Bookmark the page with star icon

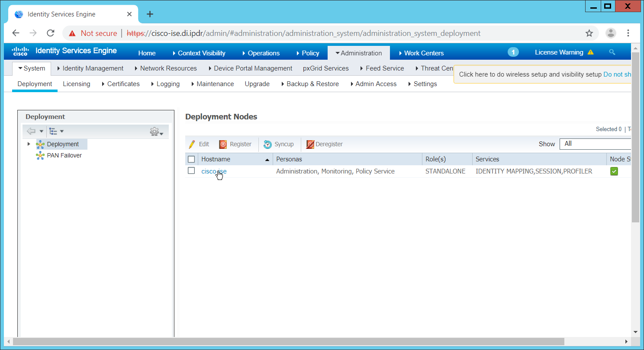pyautogui.click(x=589, y=33)
